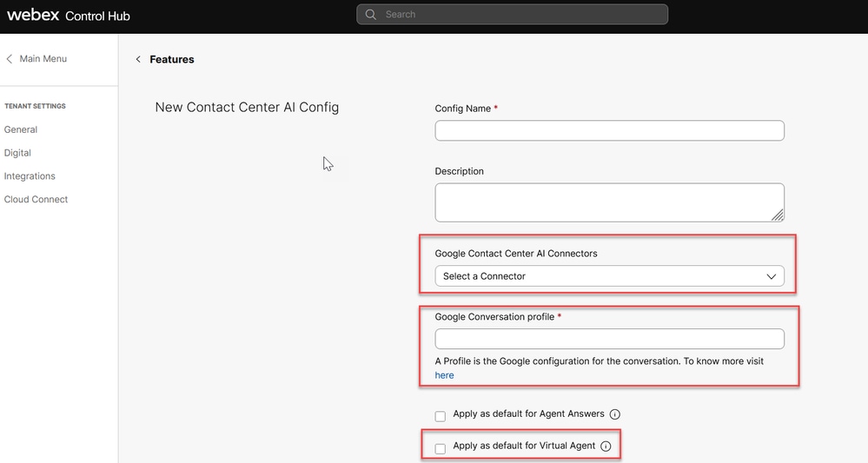Enable Apply as default for Agent Answers
The width and height of the screenshot is (868, 463).
[441, 416]
